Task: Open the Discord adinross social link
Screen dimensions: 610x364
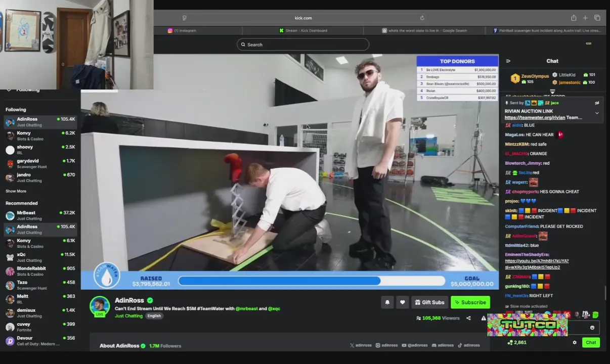Action: (443, 345)
